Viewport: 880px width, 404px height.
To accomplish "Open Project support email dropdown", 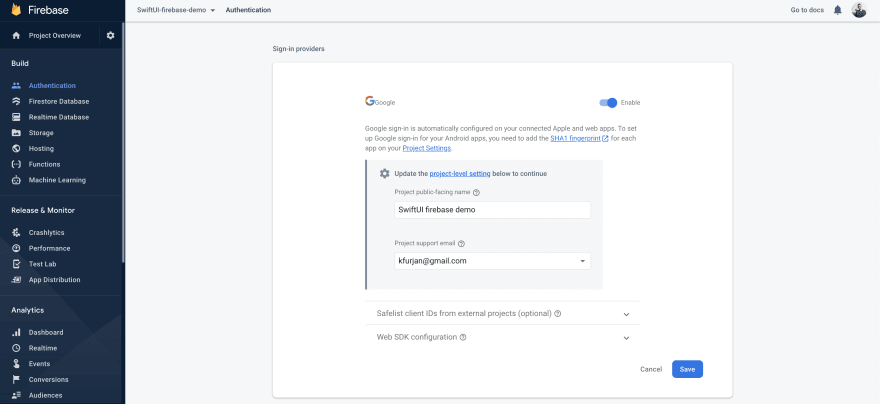I will click(x=492, y=261).
